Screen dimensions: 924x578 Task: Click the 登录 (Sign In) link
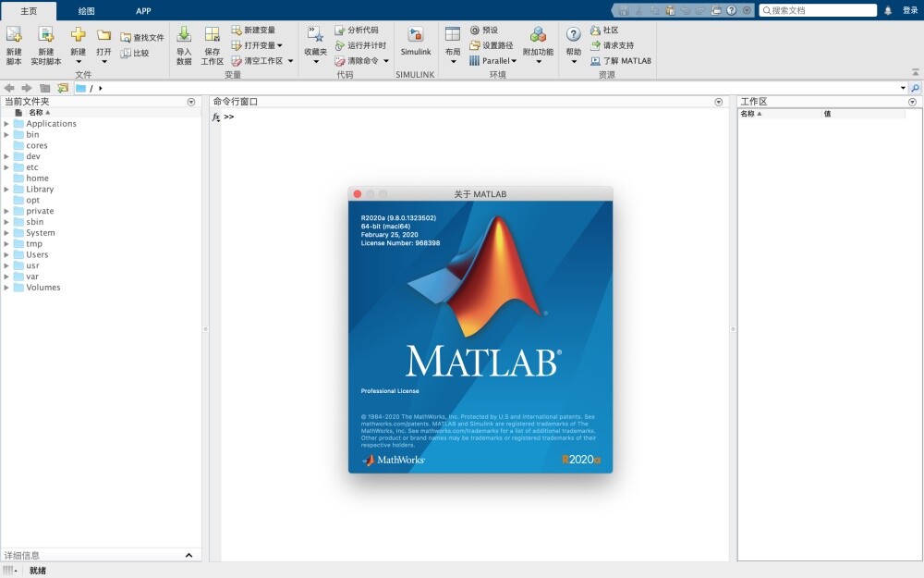pyautogui.click(x=910, y=10)
